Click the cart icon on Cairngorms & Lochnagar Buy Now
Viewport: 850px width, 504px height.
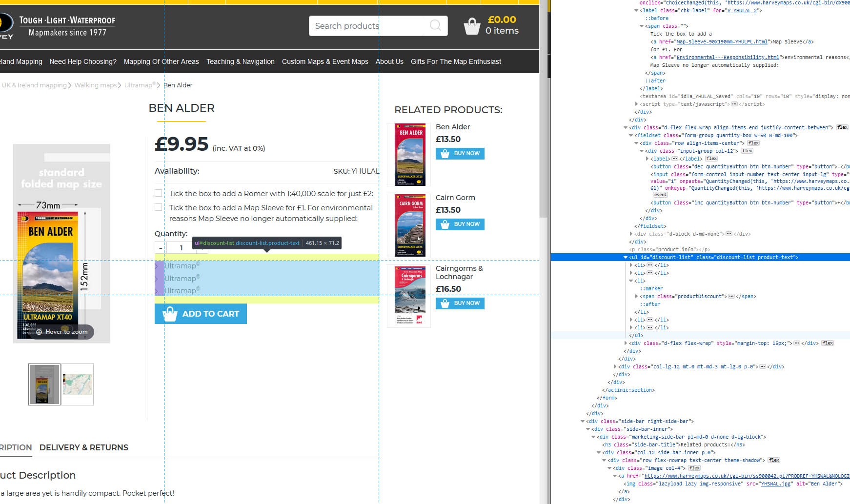click(x=445, y=303)
